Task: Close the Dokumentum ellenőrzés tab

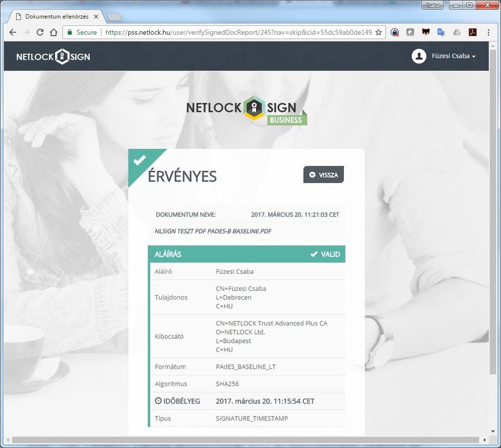Action: tap(96, 17)
